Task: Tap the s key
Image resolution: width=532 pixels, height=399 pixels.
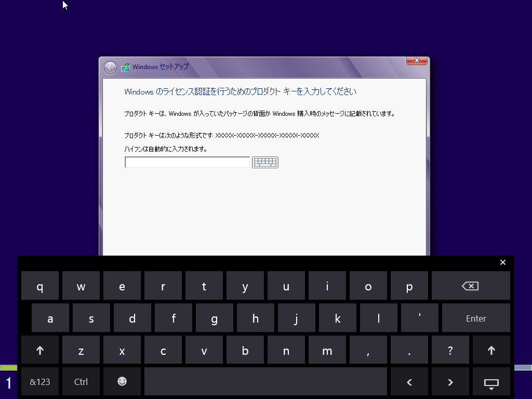Action: coord(91,318)
